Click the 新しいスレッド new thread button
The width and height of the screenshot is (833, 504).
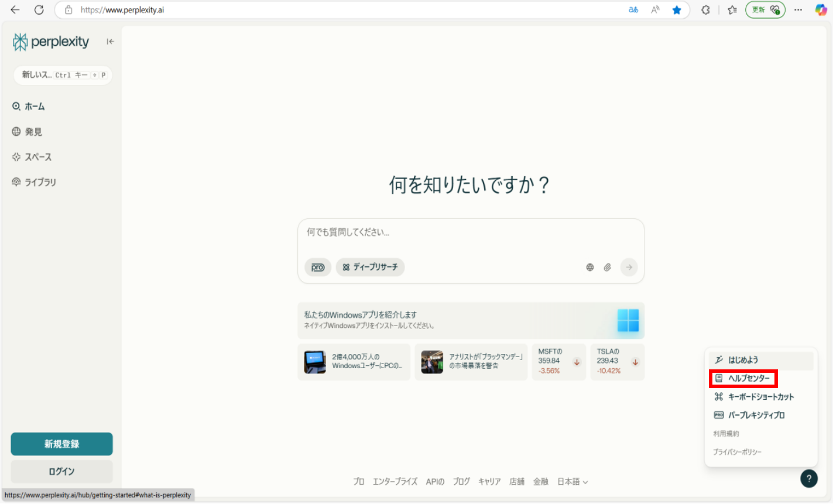pos(63,75)
